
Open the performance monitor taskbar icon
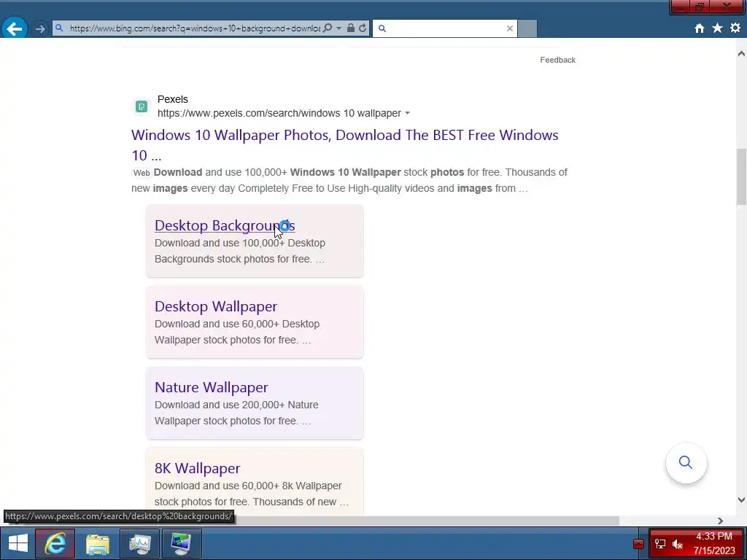pyautogui.click(x=139, y=543)
